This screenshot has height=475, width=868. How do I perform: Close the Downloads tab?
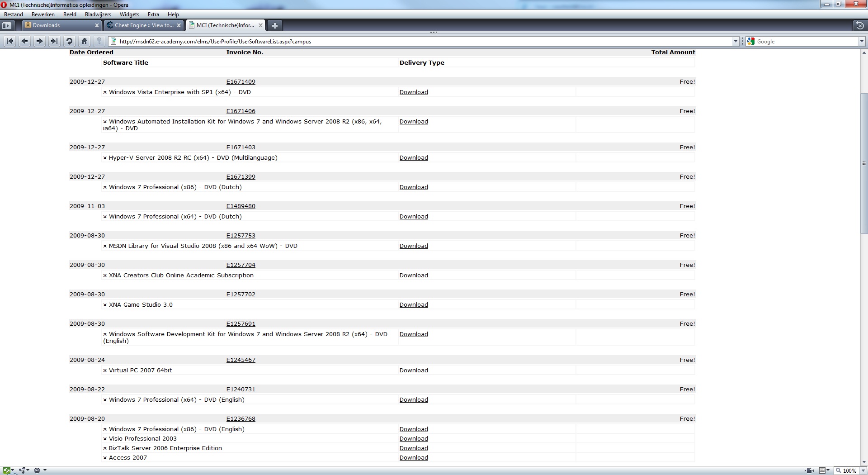[x=97, y=25]
